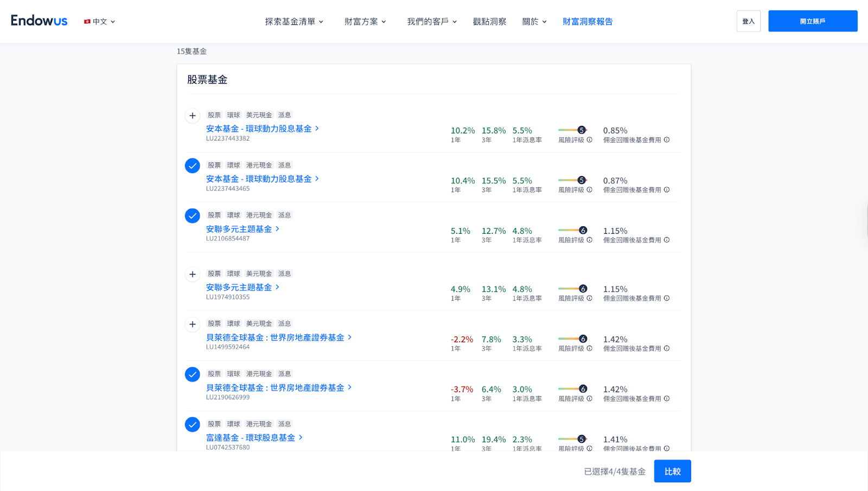
Task: Open the Endowus logo homepage
Action: [39, 21]
